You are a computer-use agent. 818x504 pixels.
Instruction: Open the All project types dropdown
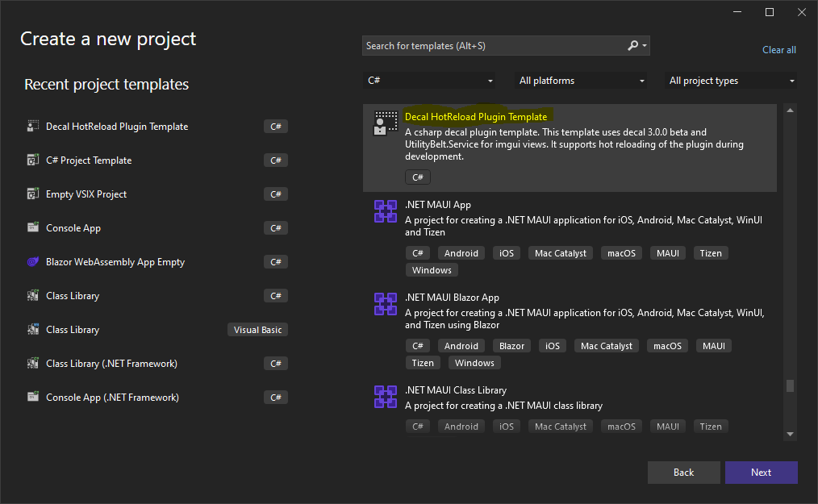(x=731, y=81)
